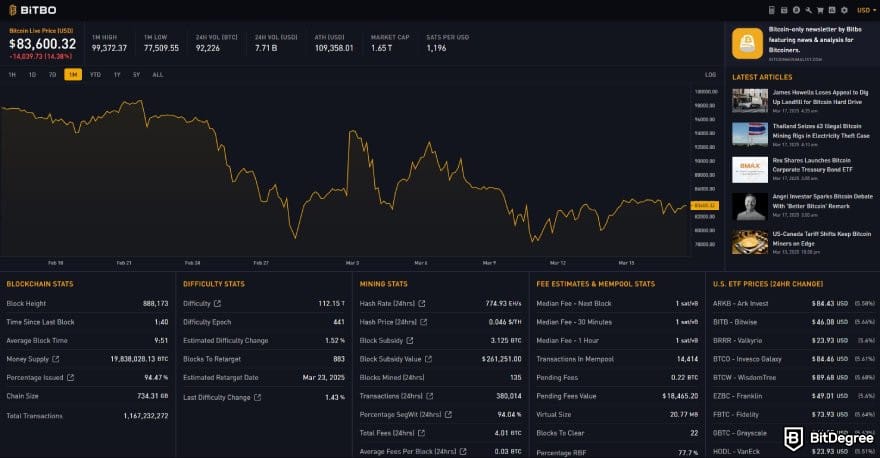Open the calculator icon in the header
The image size is (880, 458).
[x=772, y=10]
